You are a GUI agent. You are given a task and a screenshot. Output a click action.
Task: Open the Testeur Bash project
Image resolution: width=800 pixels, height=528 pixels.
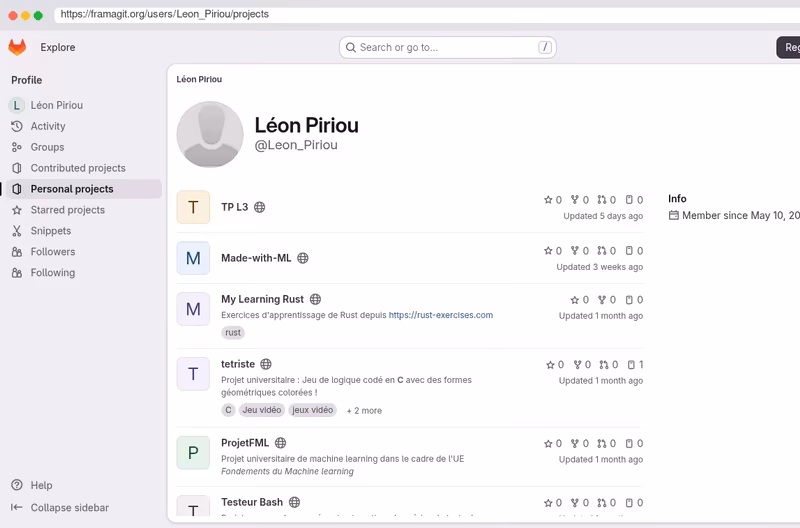pyautogui.click(x=252, y=502)
